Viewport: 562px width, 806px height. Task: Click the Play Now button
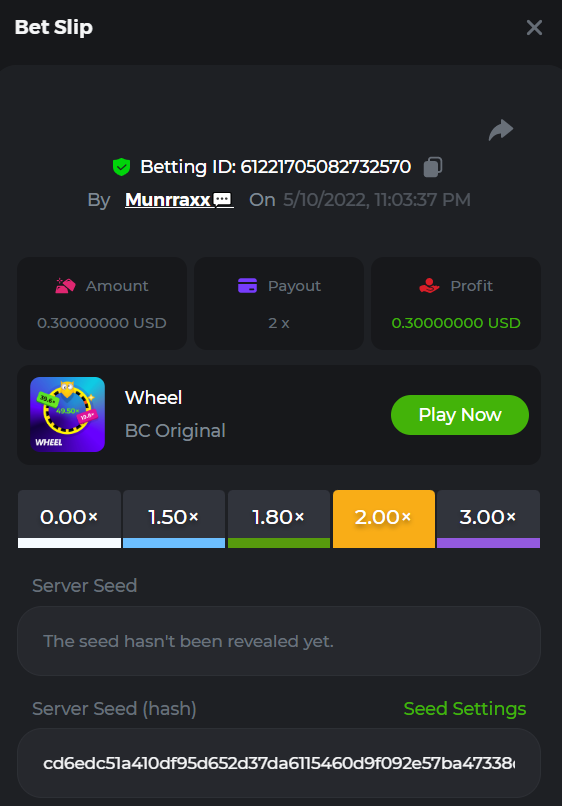(x=460, y=415)
